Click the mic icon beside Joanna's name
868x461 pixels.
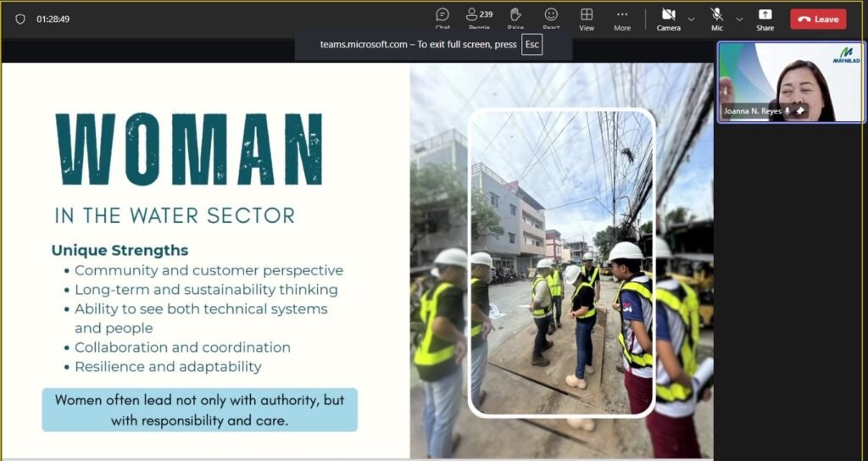[787, 111]
